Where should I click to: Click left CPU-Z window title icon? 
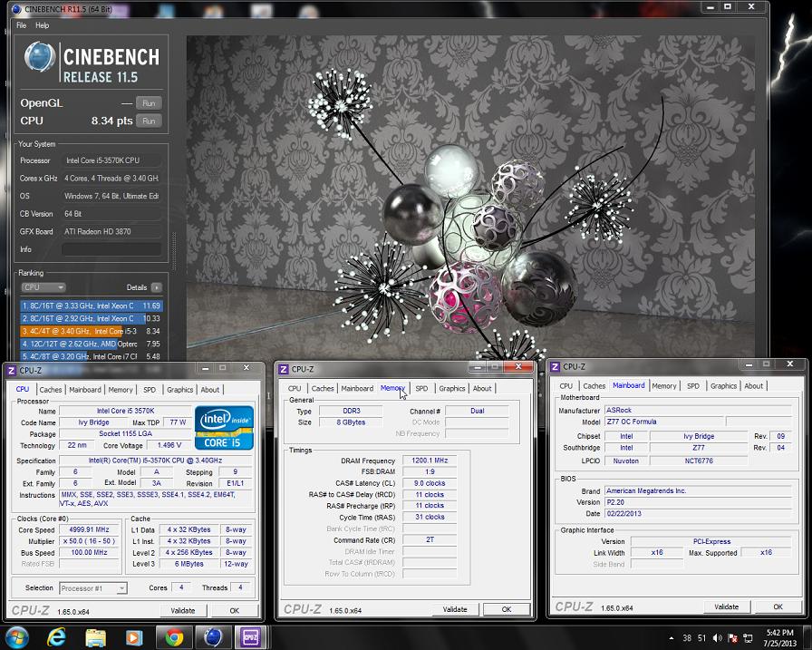[x=12, y=370]
